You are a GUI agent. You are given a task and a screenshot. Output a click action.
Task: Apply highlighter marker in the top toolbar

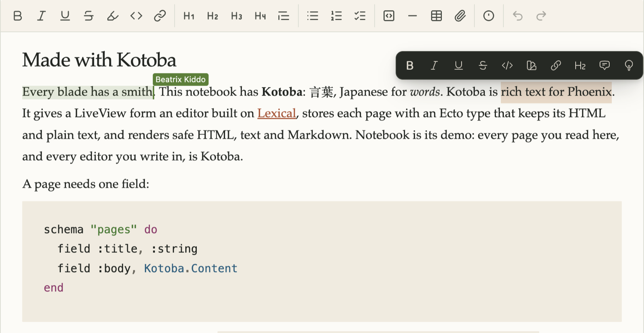coord(112,16)
